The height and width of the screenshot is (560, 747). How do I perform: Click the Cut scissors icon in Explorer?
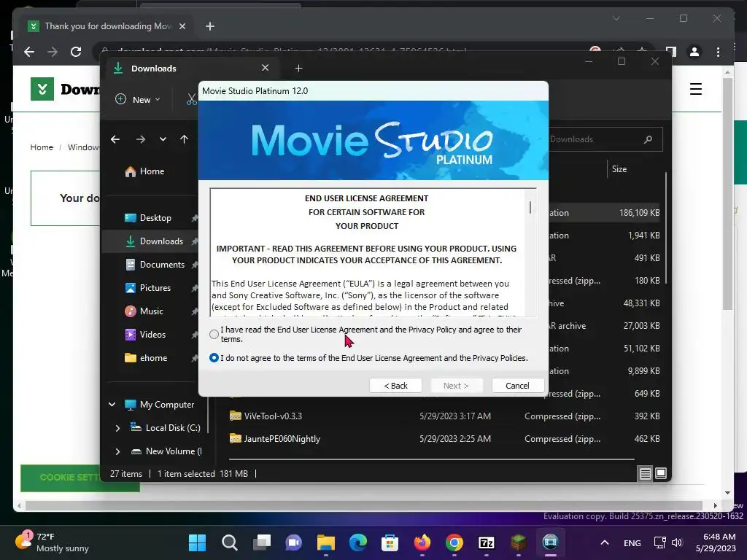[x=192, y=99]
